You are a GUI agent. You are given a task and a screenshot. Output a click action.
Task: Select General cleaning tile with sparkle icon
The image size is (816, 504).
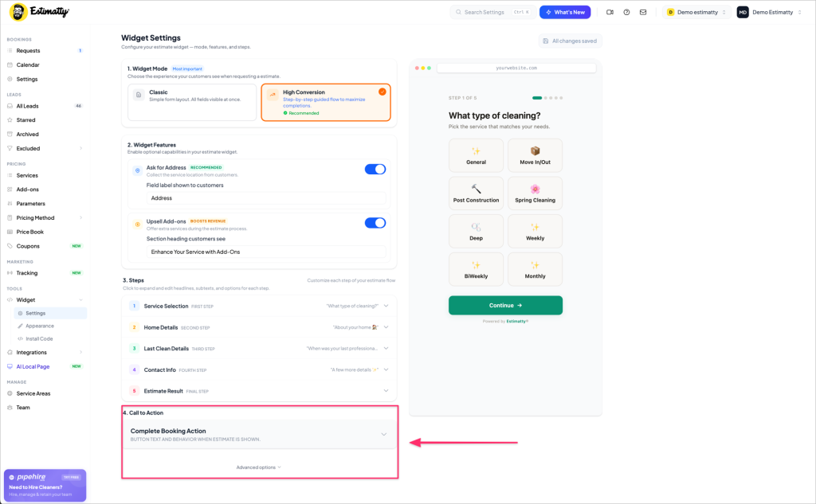coord(476,155)
